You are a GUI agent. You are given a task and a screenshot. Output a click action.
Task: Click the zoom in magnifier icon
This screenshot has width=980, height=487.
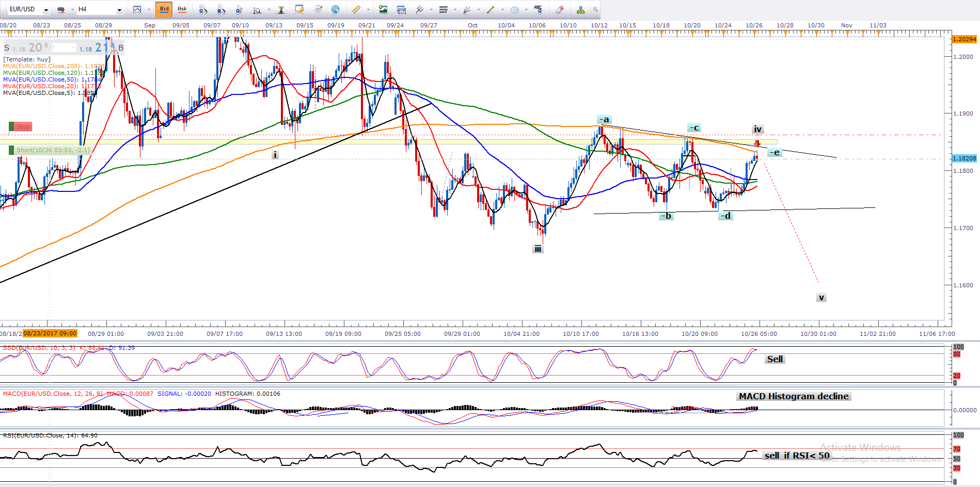click(203, 9)
